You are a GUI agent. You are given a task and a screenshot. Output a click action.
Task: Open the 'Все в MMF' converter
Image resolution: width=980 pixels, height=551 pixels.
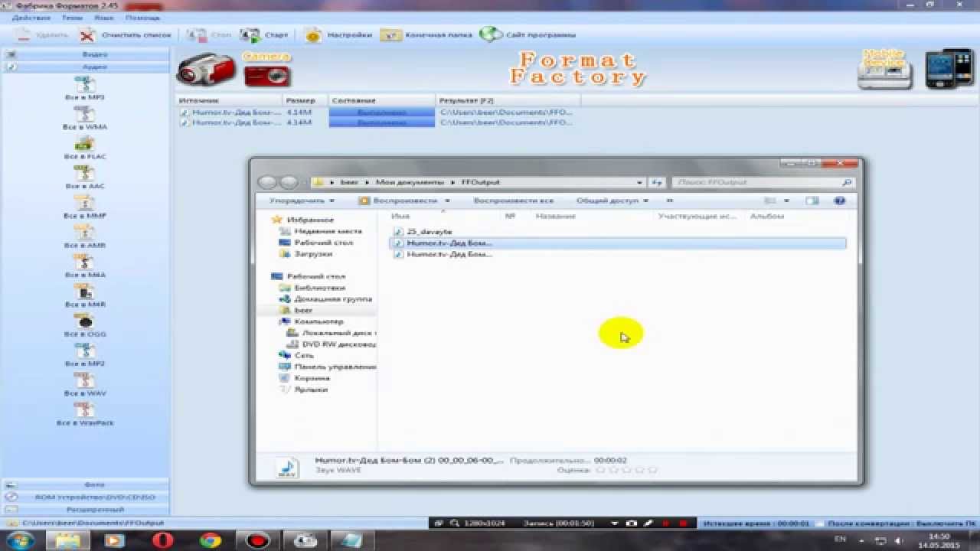(x=84, y=207)
